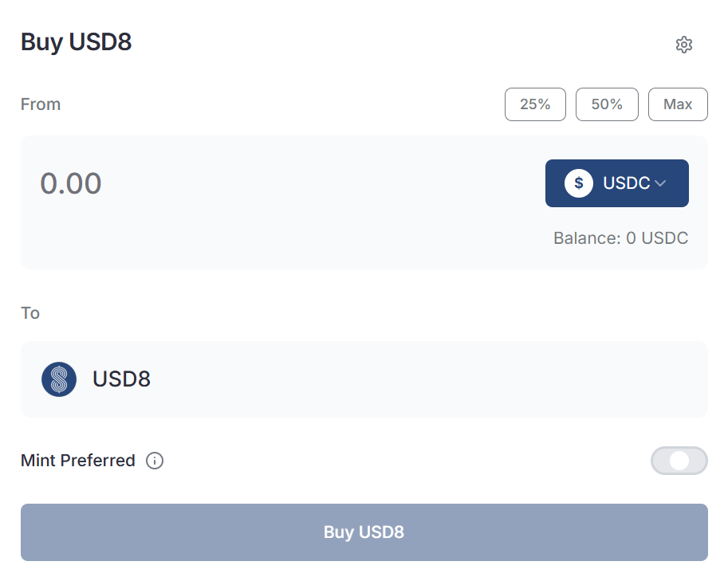
Task: Click the Buy USD8 heading title
Action: pos(76,42)
